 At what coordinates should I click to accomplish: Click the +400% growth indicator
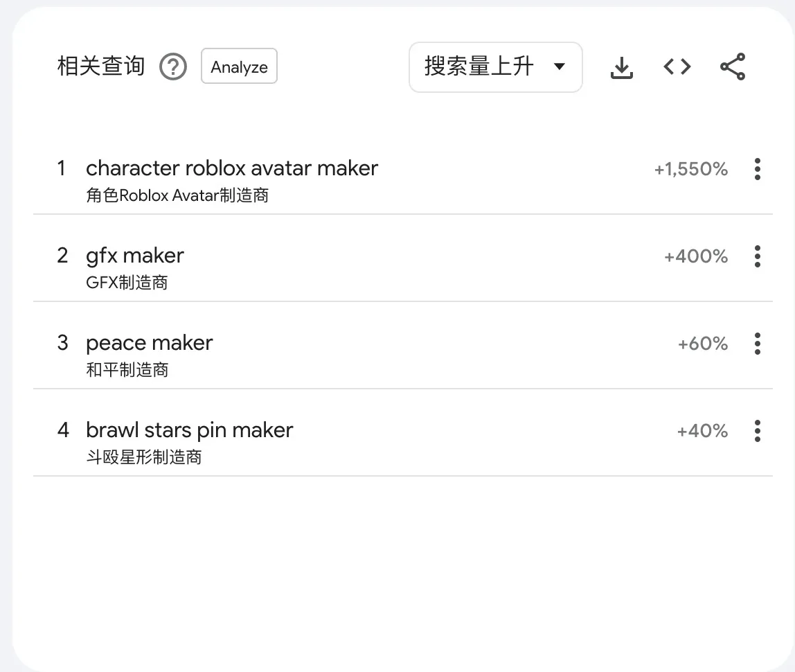pyautogui.click(x=696, y=256)
